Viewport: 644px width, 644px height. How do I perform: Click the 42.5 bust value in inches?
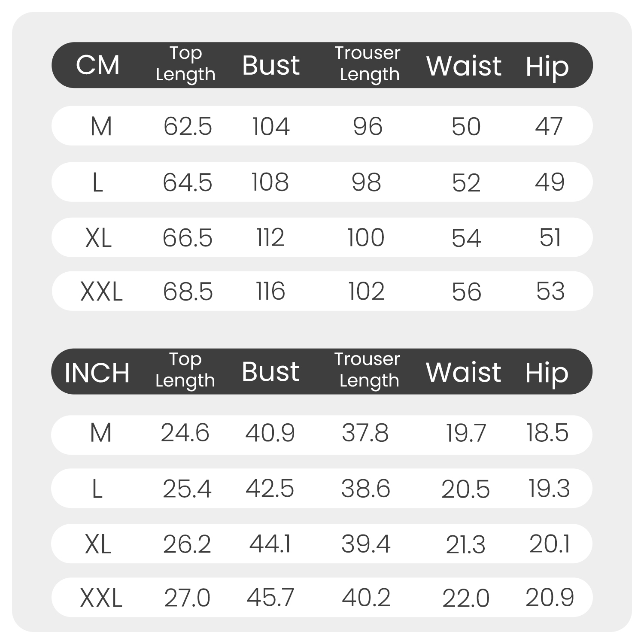[x=270, y=488]
